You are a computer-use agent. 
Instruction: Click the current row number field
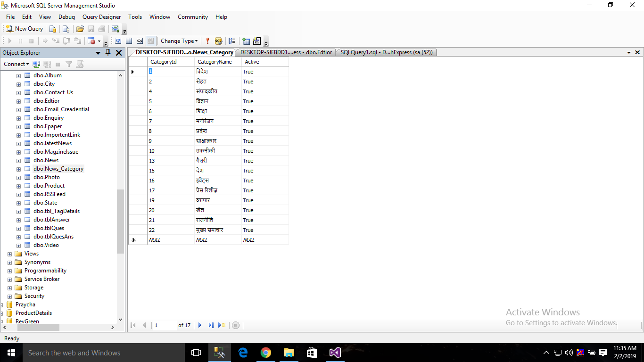[164, 325]
